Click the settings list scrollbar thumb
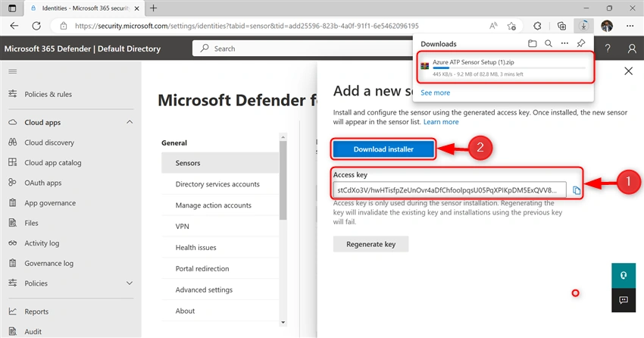 click(283, 180)
